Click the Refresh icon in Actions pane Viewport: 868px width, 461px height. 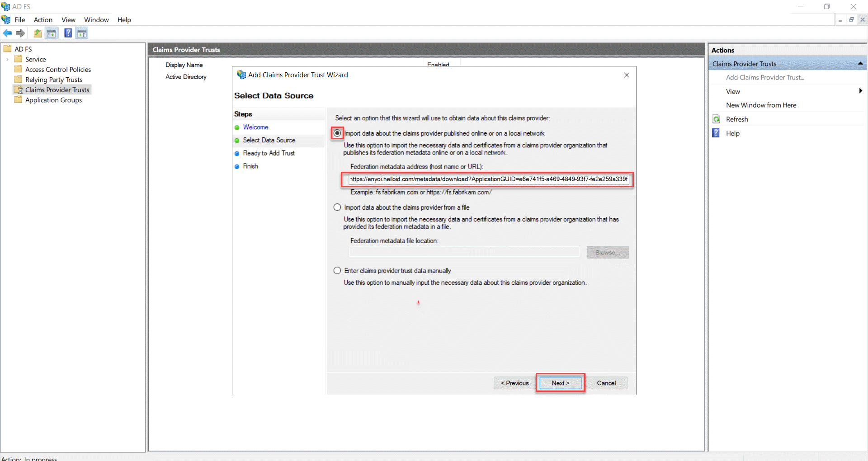coord(717,119)
